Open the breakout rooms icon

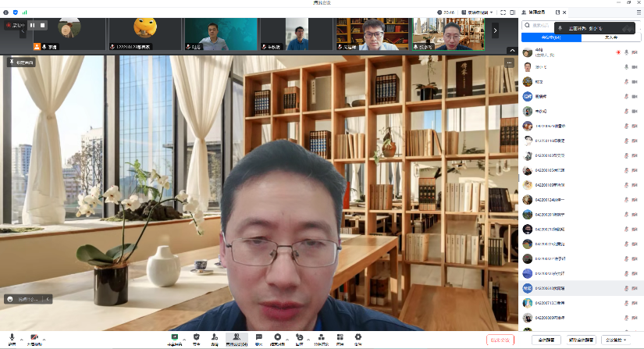(x=321, y=337)
